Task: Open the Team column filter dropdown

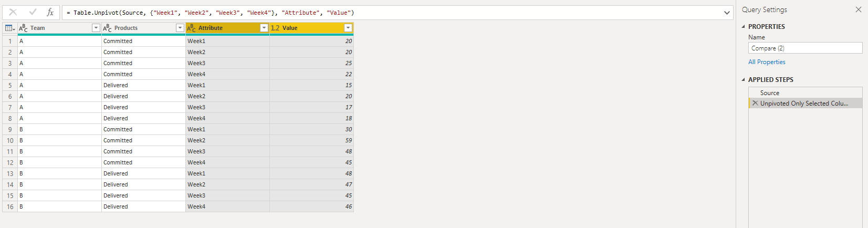Action: [96, 28]
